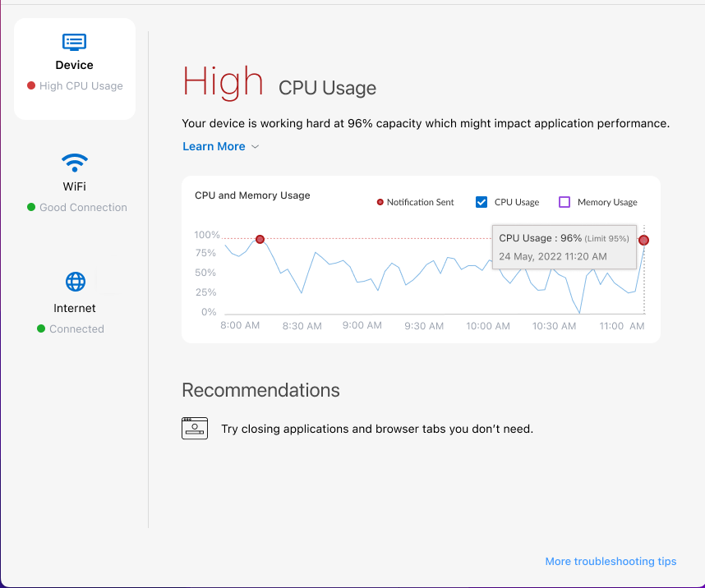Uncheck the CPU Usage checkbox
Viewport: 705px width, 588px height.
[x=482, y=202]
